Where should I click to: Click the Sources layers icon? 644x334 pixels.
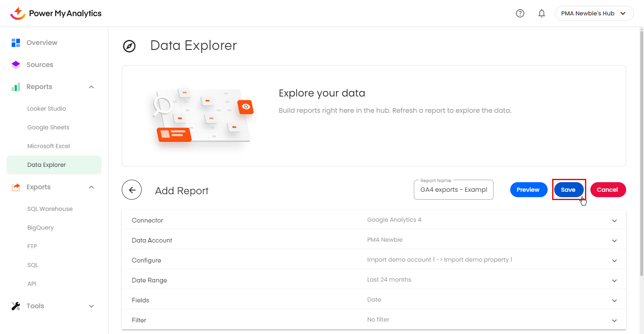tap(16, 65)
